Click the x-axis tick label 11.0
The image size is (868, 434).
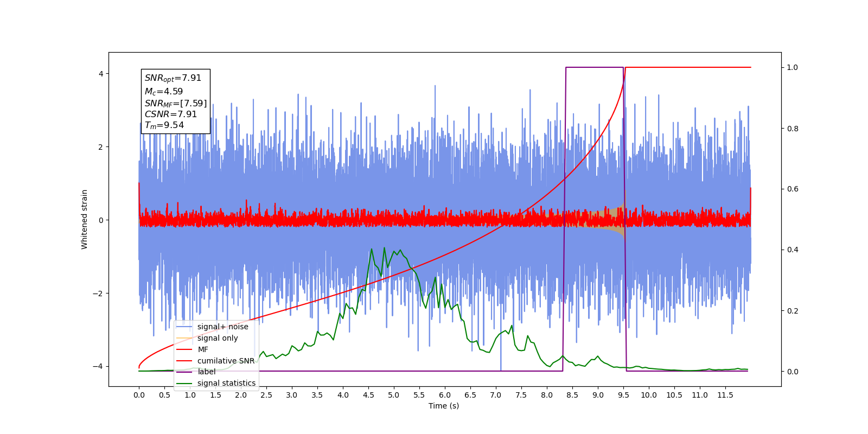(700, 395)
